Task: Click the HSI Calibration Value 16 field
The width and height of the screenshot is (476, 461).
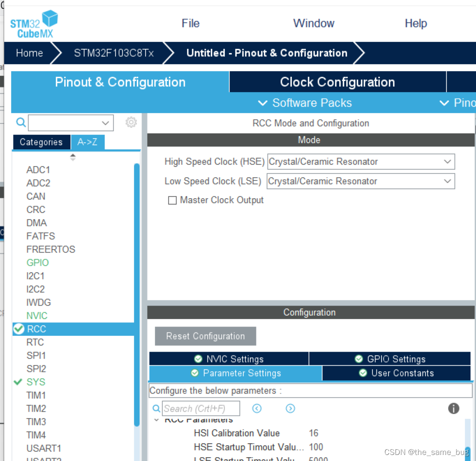Action: (x=314, y=433)
